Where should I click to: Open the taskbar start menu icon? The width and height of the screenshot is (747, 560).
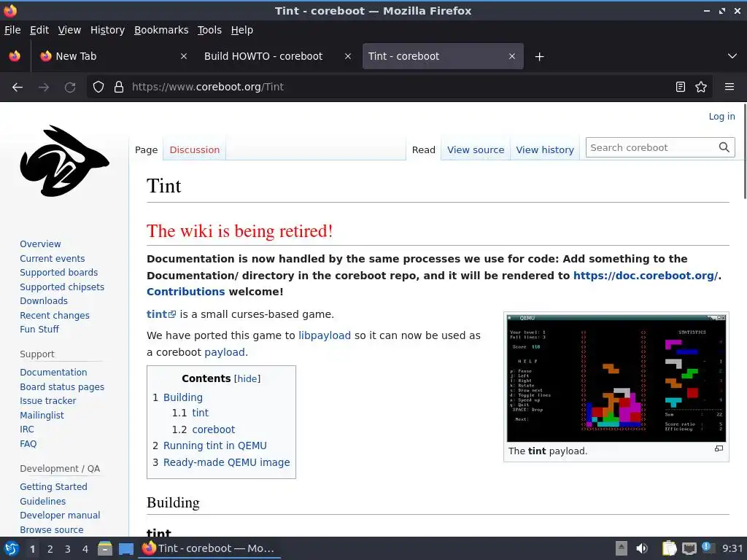pyautogui.click(x=11, y=548)
